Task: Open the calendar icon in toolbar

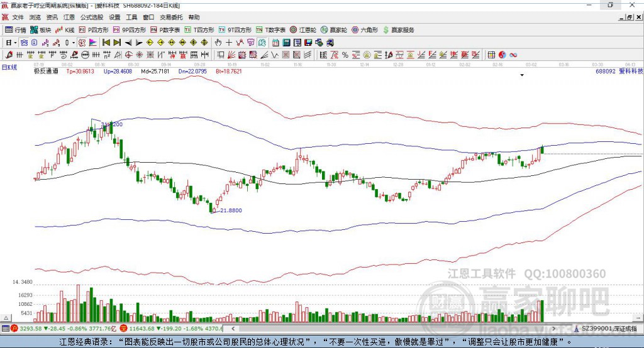Action: [275, 43]
